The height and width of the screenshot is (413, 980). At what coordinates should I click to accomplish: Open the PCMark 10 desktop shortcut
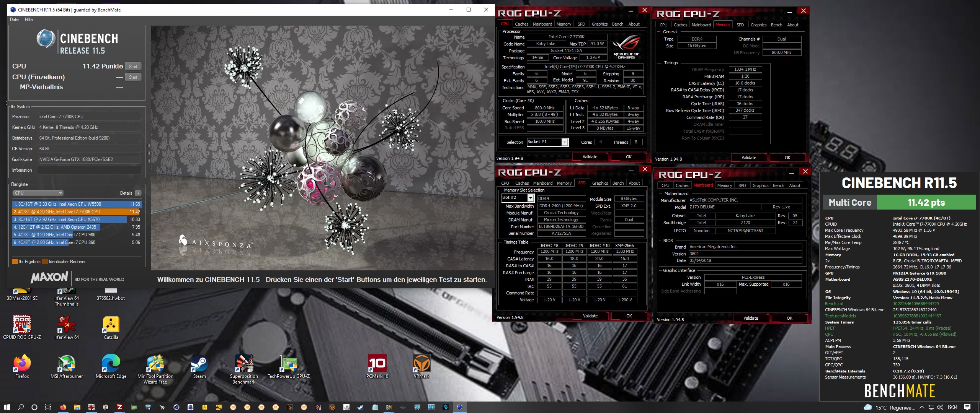click(x=377, y=366)
